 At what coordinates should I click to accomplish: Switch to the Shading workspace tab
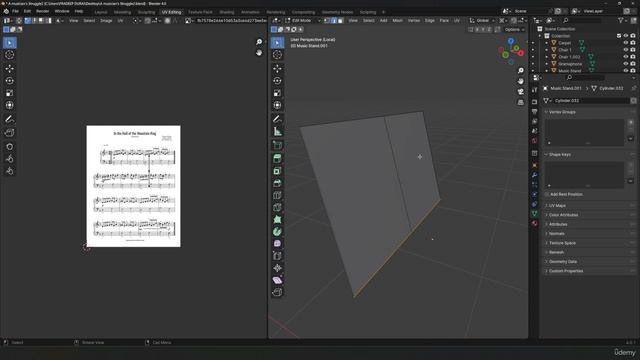pyautogui.click(x=227, y=12)
